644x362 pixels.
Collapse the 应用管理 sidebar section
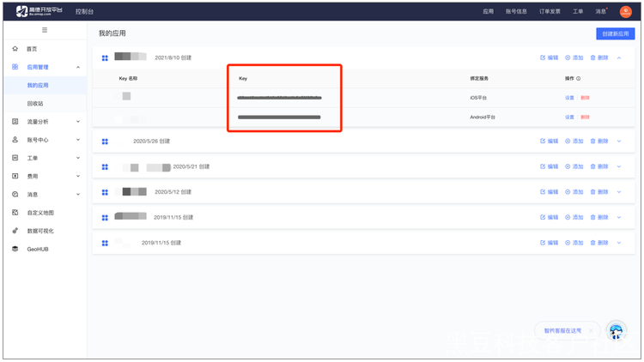pos(78,67)
